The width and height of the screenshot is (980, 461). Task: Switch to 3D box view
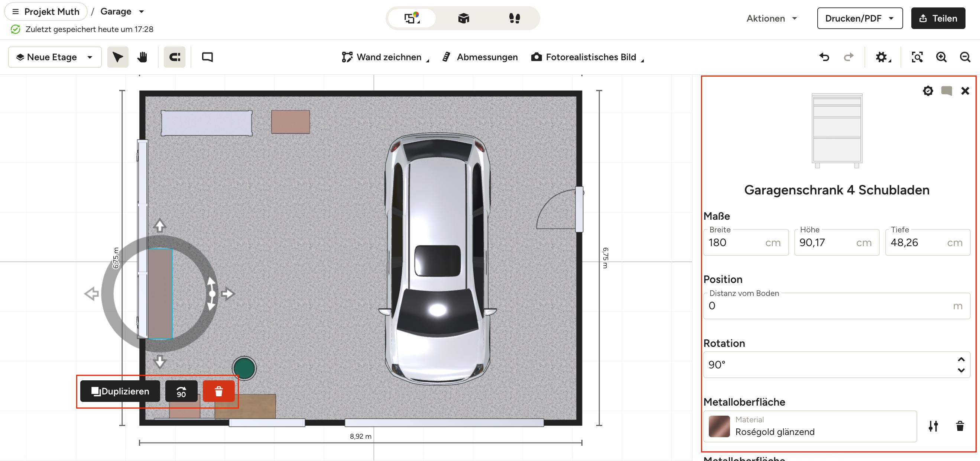pyautogui.click(x=463, y=18)
